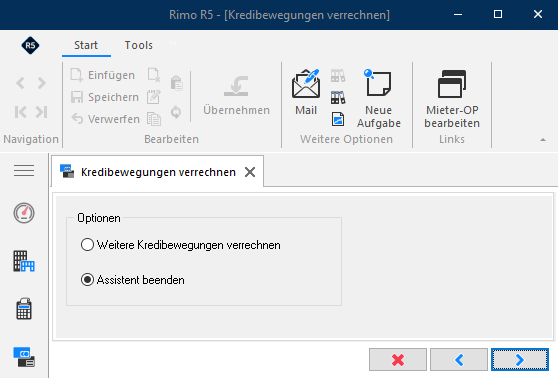
Task: Create a Neue Aufgabe
Action: point(379,99)
